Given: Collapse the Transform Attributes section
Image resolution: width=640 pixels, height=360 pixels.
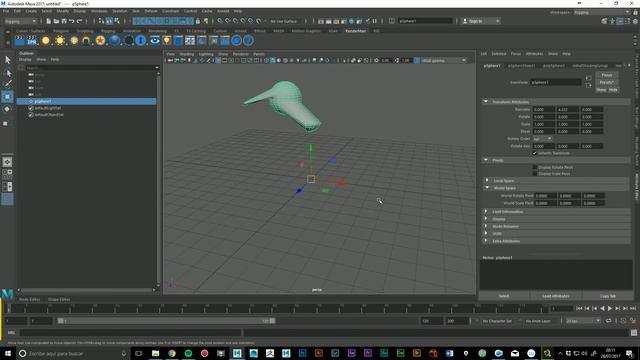Looking at the screenshot, I should (486, 102).
